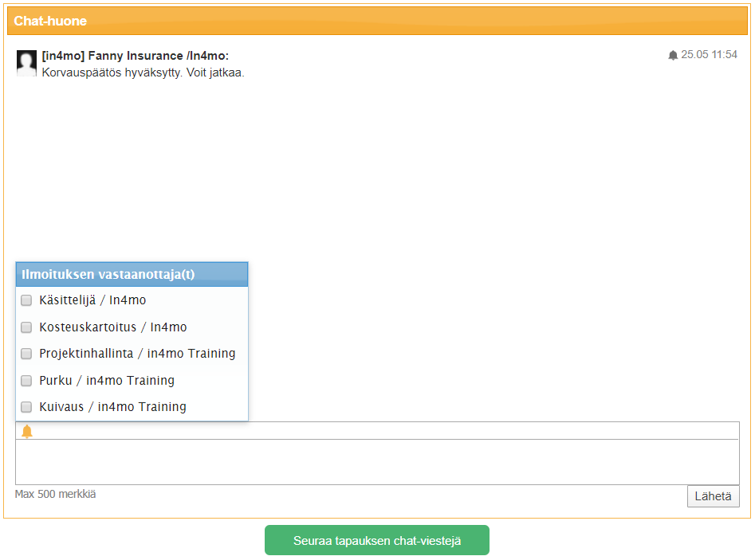The image size is (755, 560).
Task: Click Seuraa tapauksen chat-viestejä green button
Action: click(377, 540)
